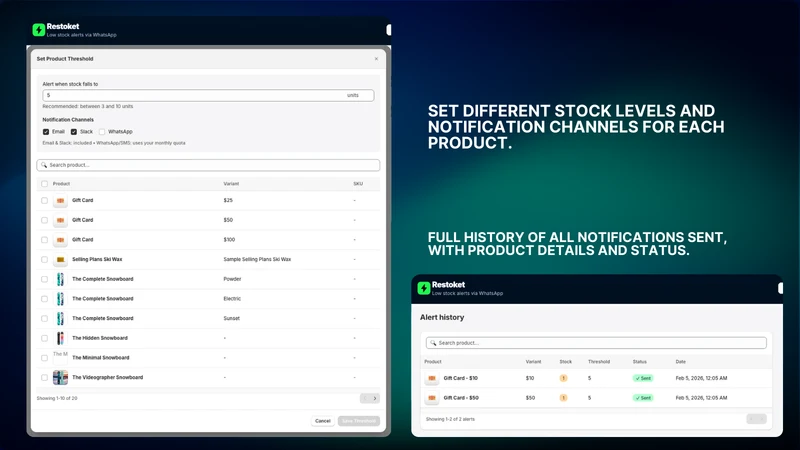Select The Hidden Snowboard checkbox
This screenshot has width=800, height=450.
[x=44, y=338]
